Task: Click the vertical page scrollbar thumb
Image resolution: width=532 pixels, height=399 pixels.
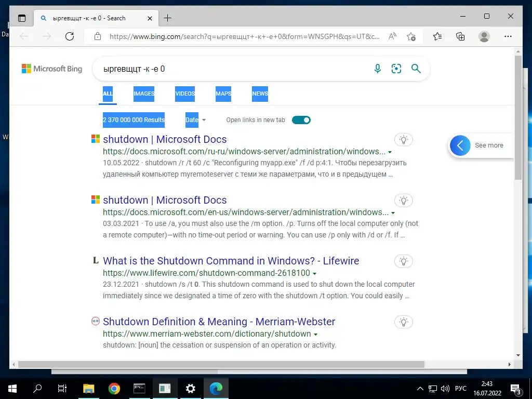Action: pos(518,117)
